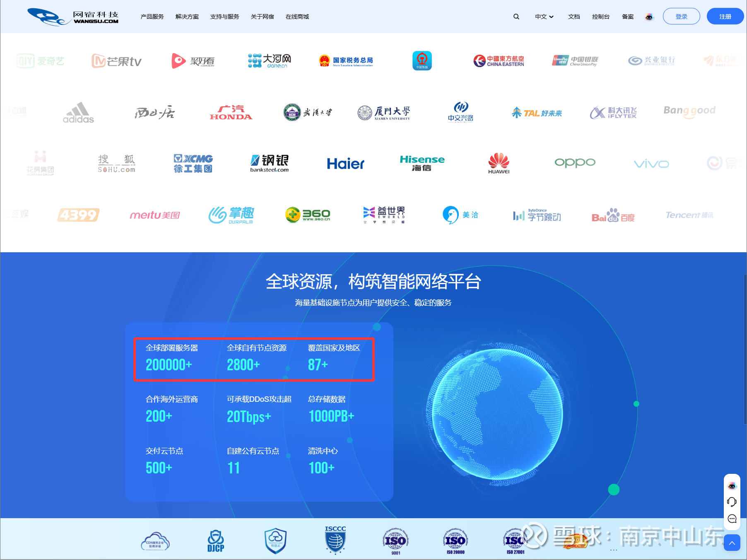The width and height of the screenshot is (747, 560).
Task: Click the 360 logo
Action: 308,215
